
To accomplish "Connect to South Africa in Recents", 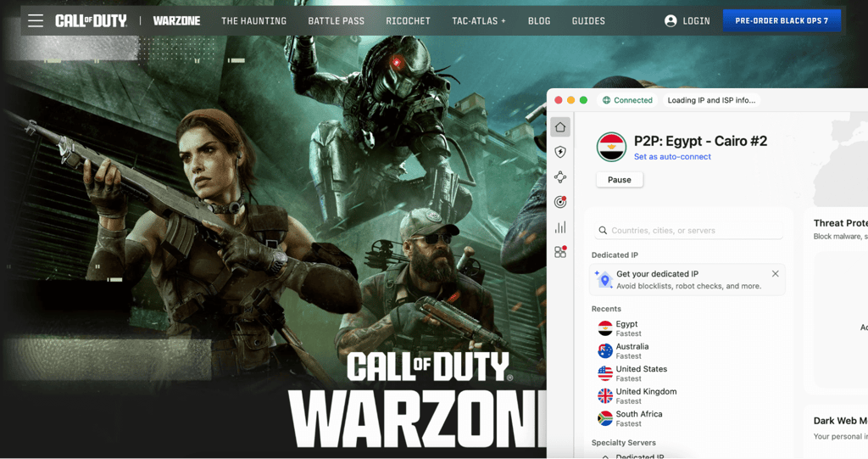I will 687,418.
